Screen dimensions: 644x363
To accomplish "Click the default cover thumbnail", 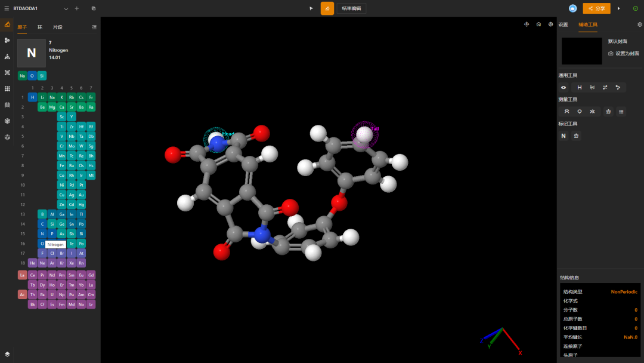I will (581, 51).
